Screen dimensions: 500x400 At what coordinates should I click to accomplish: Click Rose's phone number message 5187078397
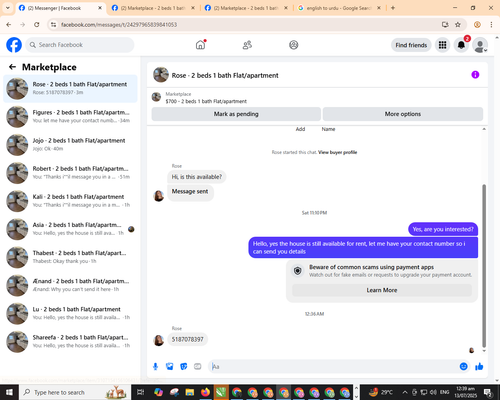pyautogui.click(x=187, y=339)
